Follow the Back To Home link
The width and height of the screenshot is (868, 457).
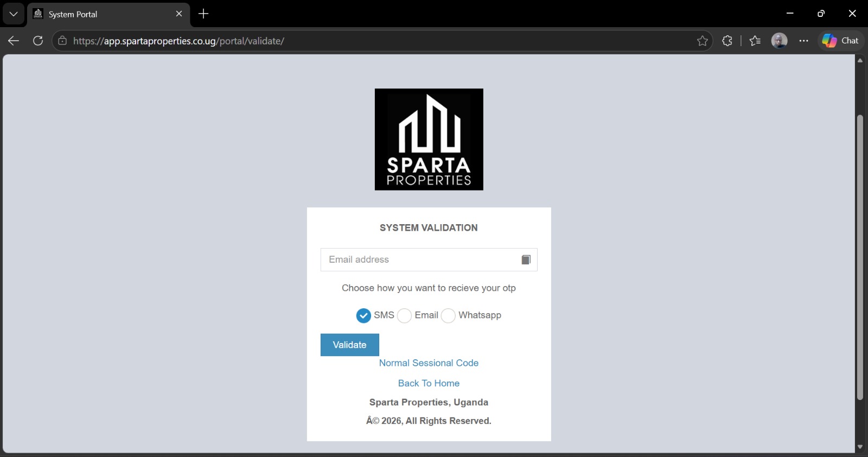click(429, 383)
